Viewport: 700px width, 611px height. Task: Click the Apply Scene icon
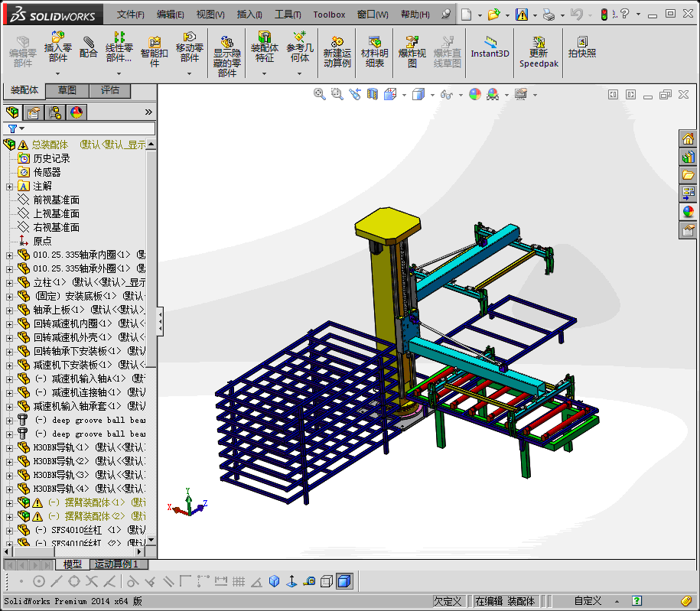click(x=493, y=94)
